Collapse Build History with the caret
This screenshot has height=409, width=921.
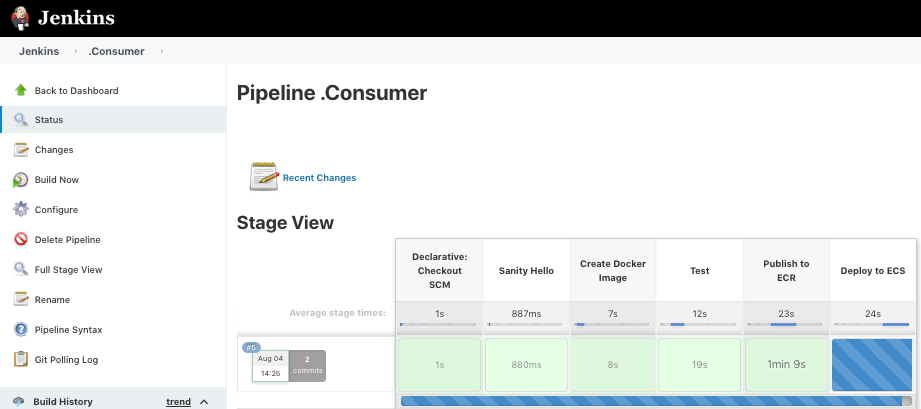204,402
